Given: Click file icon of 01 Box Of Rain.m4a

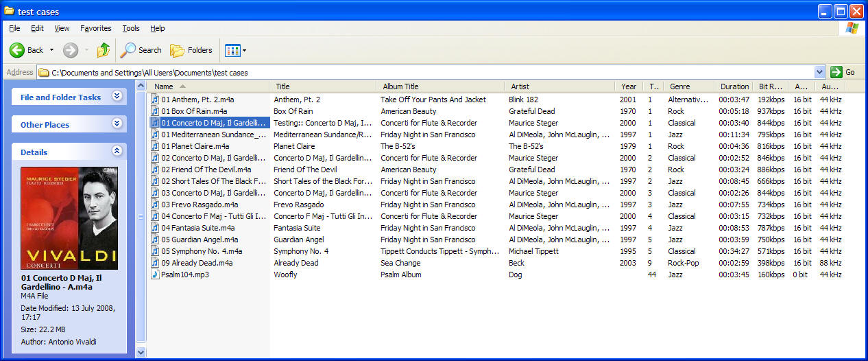Looking at the screenshot, I should (155, 111).
